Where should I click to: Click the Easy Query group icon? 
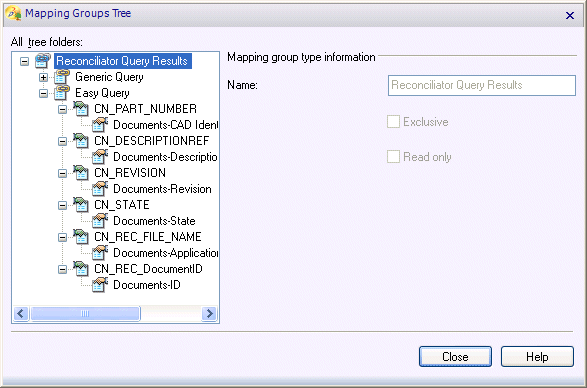coord(62,93)
